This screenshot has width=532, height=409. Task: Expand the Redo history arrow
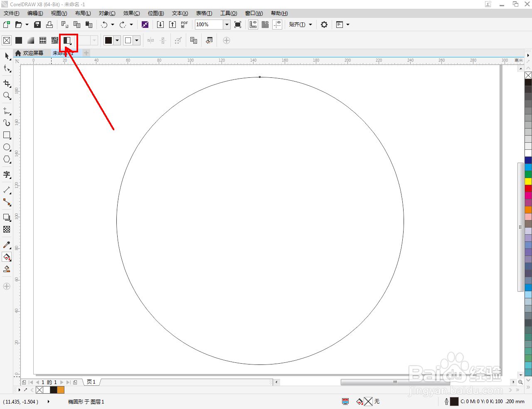coord(131,25)
